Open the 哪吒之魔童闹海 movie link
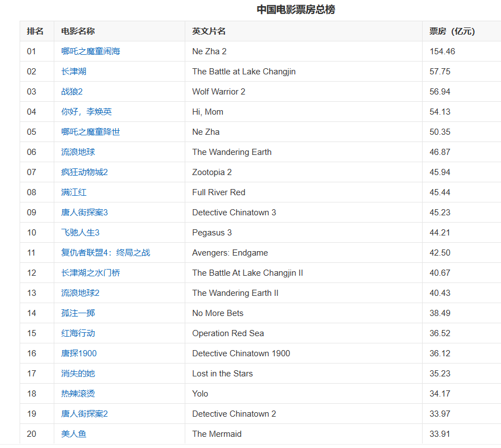Viewport: 501px width, 448px height. 91,51
